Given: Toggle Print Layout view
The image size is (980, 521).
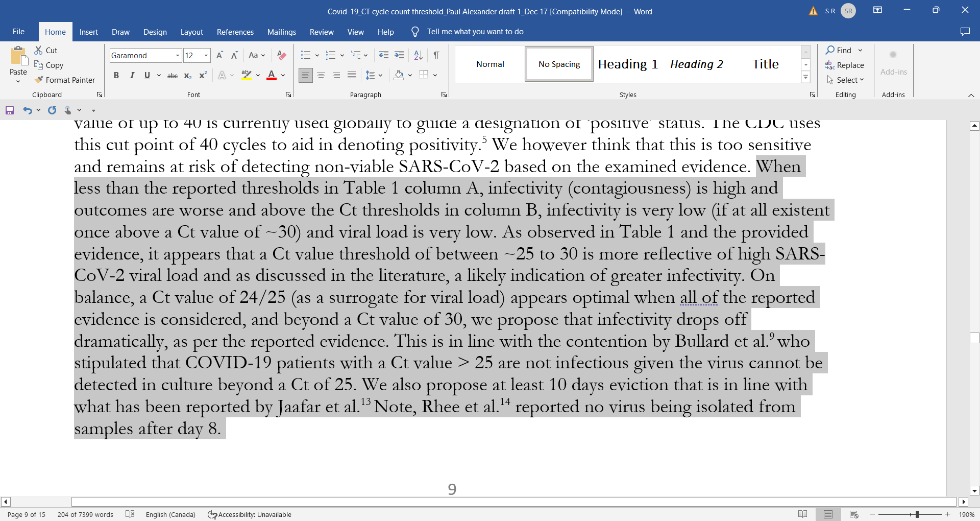Looking at the screenshot, I should coord(828,514).
